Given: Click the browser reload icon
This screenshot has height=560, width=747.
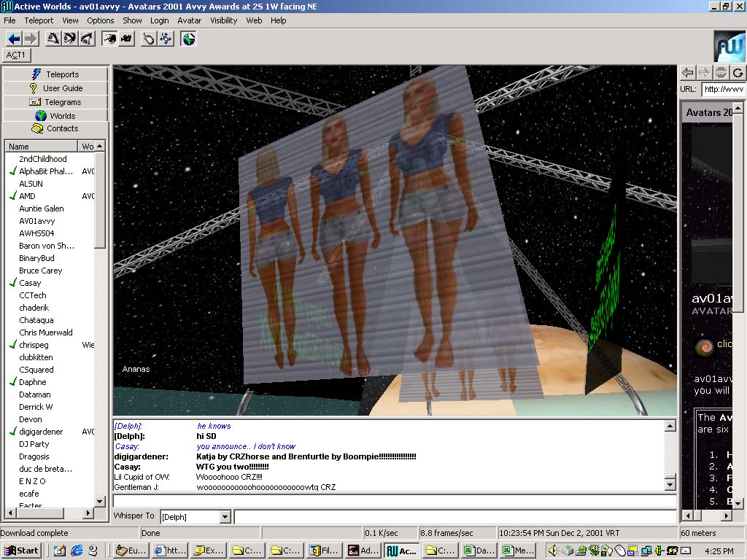Looking at the screenshot, I should pyautogui.click(x=738, y=72).
